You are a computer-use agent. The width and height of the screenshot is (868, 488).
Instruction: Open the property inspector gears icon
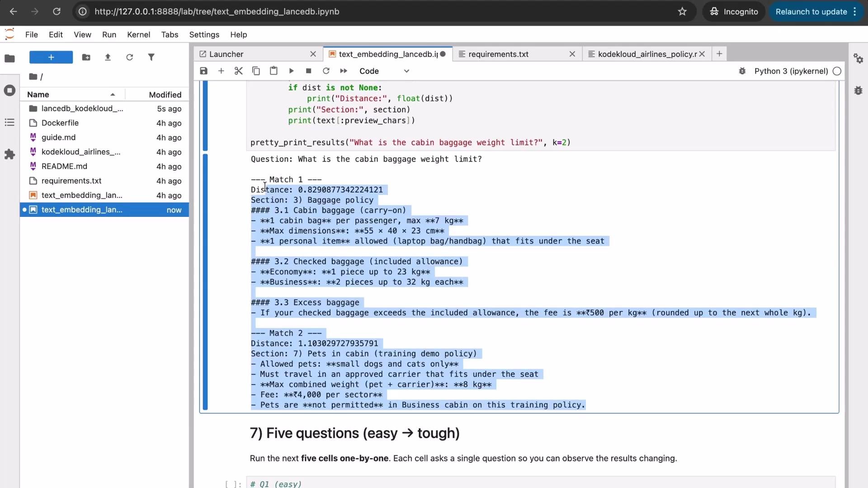[858, 58]
